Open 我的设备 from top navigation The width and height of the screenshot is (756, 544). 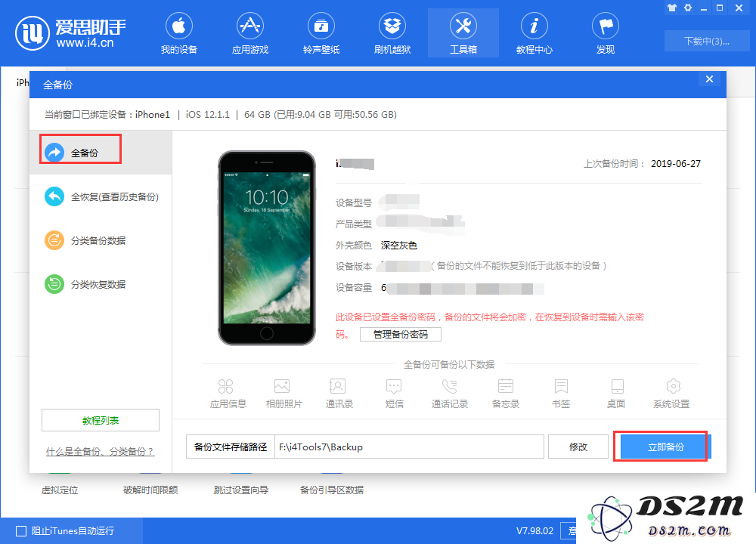(x=179, y=34)
